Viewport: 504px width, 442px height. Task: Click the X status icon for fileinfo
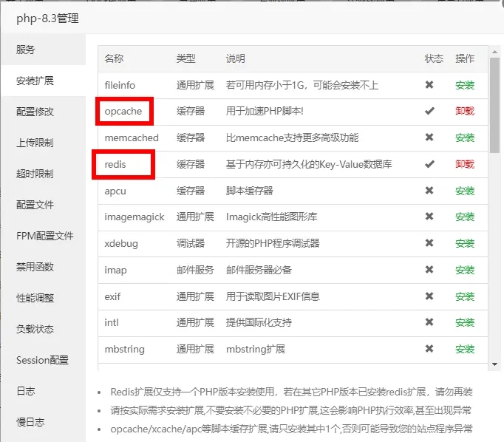(x=429, y=84)
